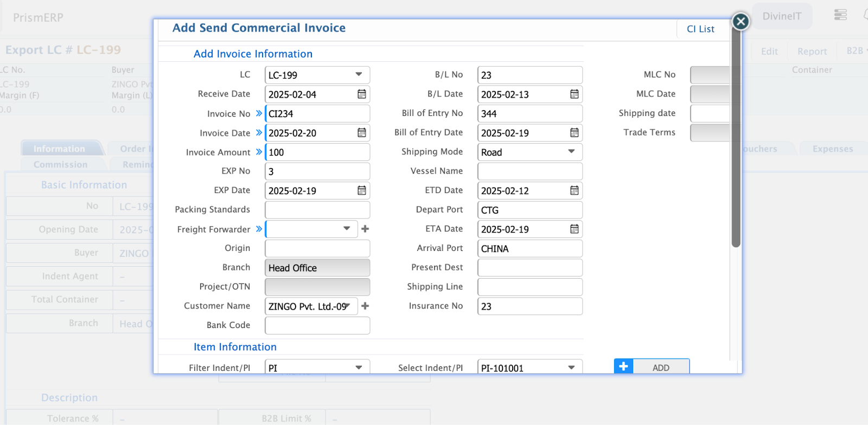Click the Export LC # LC-199 heading
This screenshot has height=425, width=868.
point(63,50)
